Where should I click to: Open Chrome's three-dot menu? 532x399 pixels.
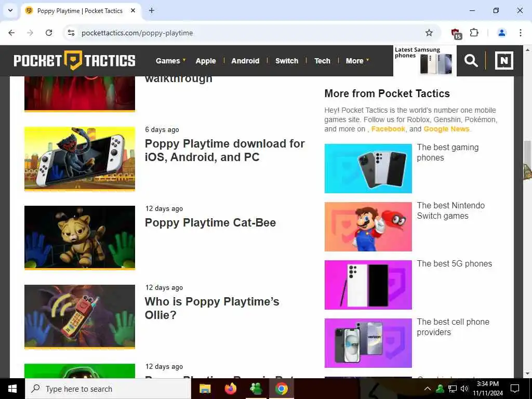[x=520, y=33]
